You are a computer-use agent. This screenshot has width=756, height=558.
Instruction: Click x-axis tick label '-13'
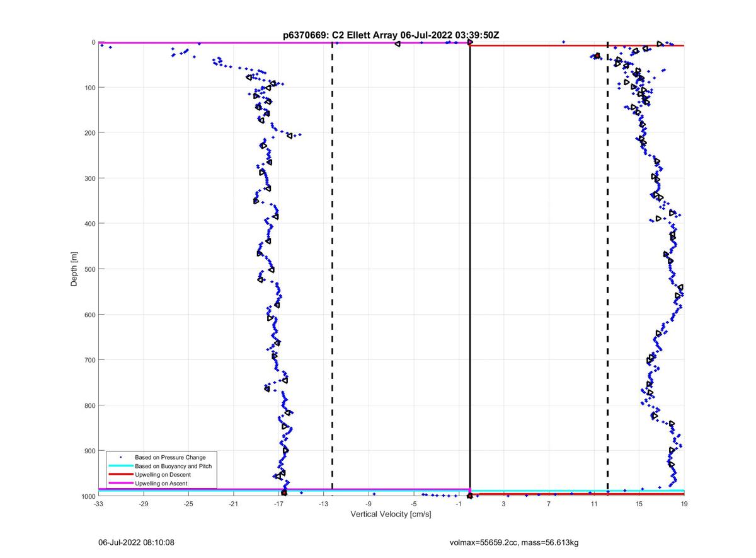pyautogui.click(x=324, y=504)
